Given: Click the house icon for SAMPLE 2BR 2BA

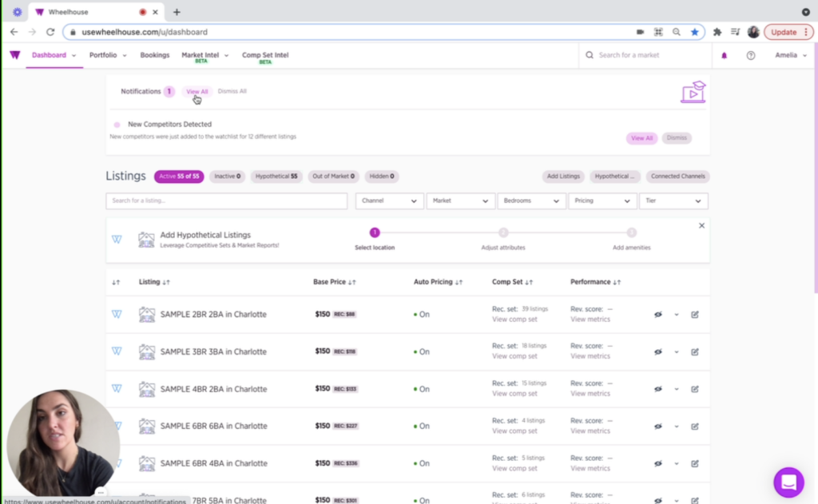Looking at the screenshot, I should click(x=147, y=315).
